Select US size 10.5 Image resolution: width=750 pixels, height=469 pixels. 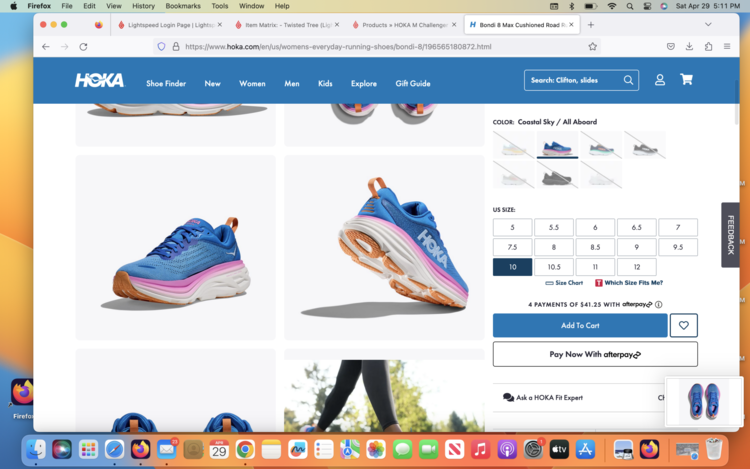[554, 267]
